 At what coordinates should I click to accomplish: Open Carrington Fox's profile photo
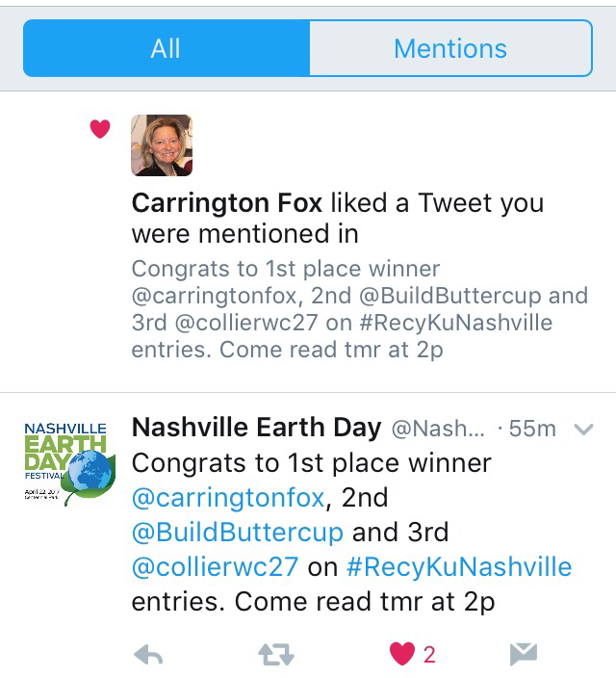point(161,145)
